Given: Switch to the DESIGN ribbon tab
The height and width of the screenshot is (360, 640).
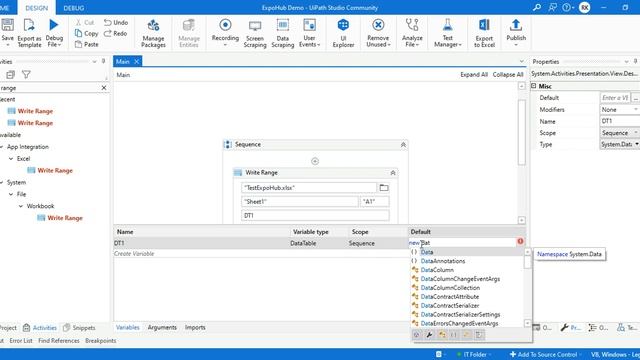Looking at the screenshot, I should coord(36,8).
